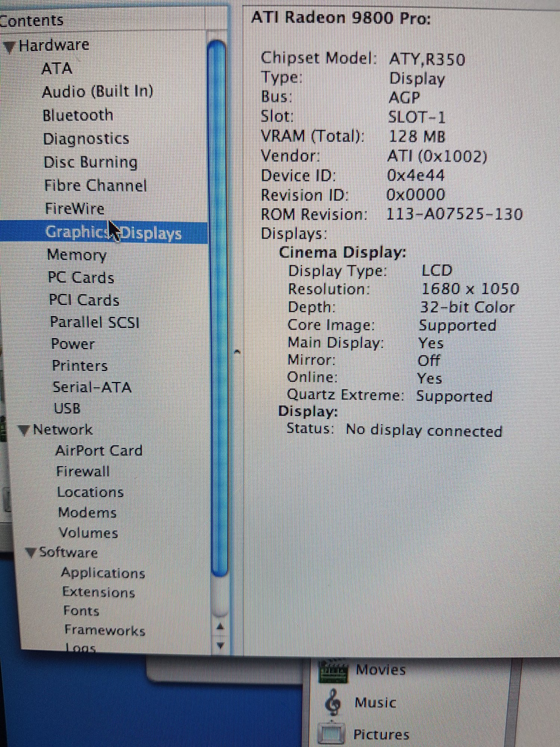The image size is (560, 747).
Task: Select PCI Cards entry
Action: [x=84, y=300]
